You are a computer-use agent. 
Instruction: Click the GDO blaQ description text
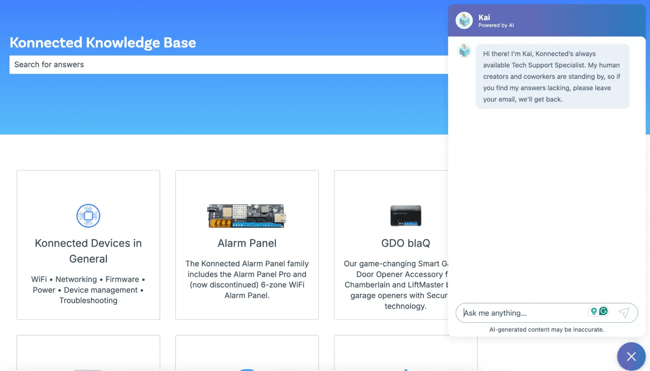(x=396, y=285)
